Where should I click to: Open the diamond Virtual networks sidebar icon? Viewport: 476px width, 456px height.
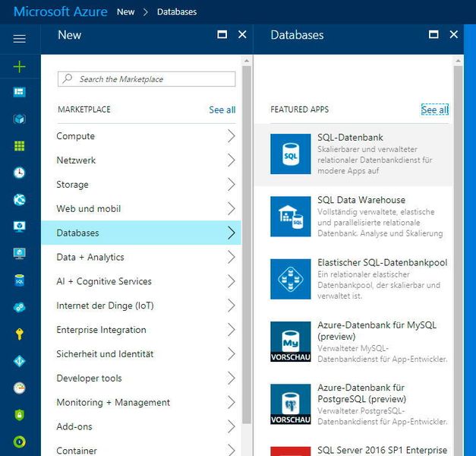(x=20, y=361)
